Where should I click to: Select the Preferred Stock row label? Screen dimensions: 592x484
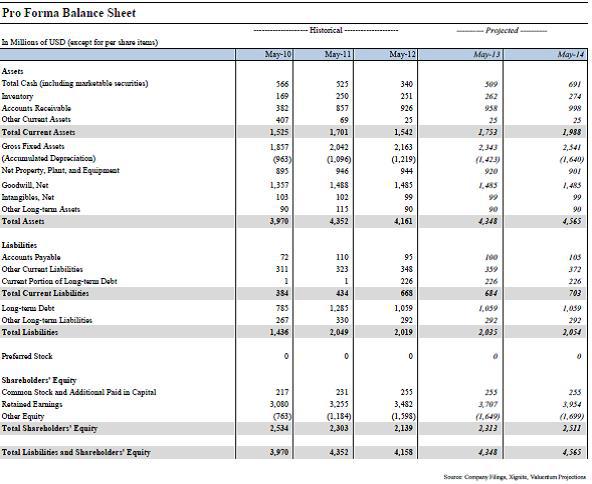[x=27, y=356]
